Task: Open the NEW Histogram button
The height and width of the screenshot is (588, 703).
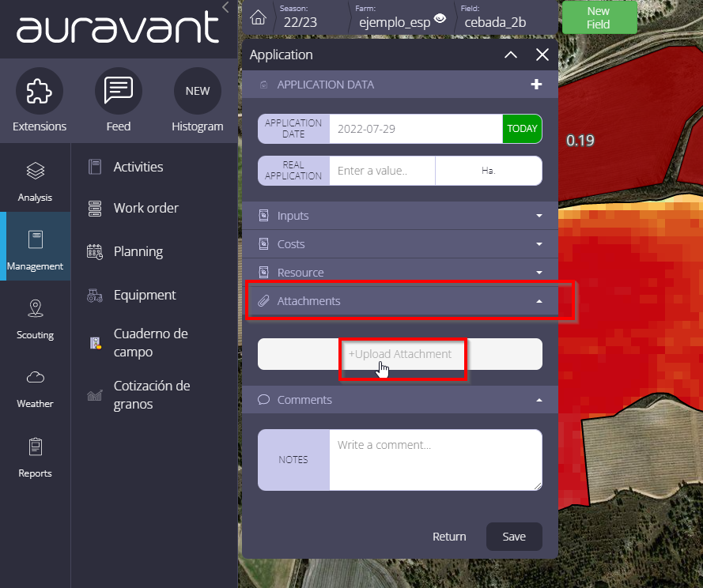Action: click(197, 91)
